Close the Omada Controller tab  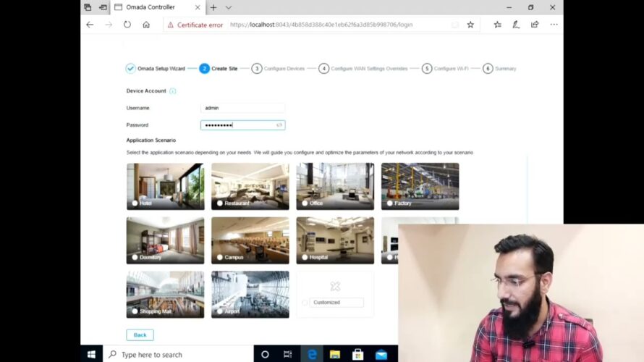coord(198,7)
